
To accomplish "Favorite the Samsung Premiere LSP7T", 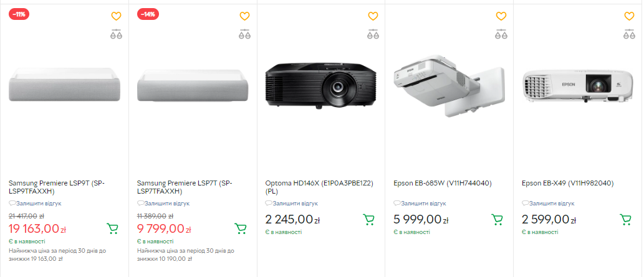I will [244, 16].
